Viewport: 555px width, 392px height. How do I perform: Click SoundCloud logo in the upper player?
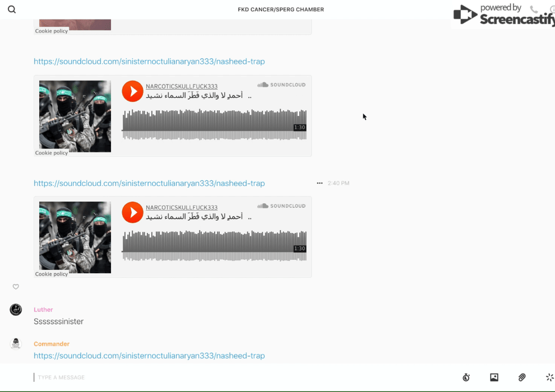point(281,85)
